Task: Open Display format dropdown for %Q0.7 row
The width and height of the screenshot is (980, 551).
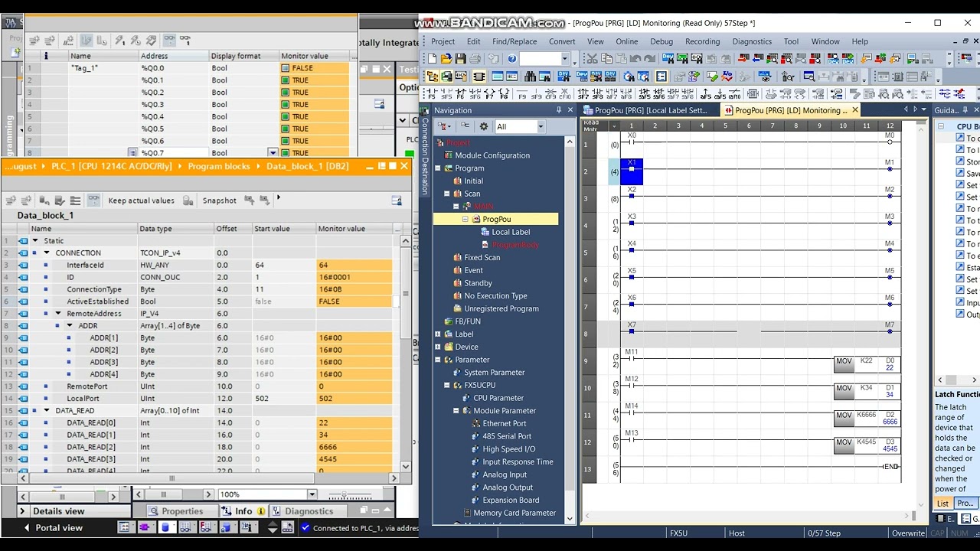Action: 273,153
